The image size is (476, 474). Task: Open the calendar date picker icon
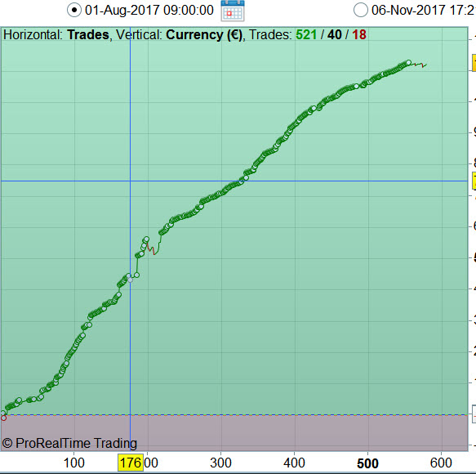[233, 11]
